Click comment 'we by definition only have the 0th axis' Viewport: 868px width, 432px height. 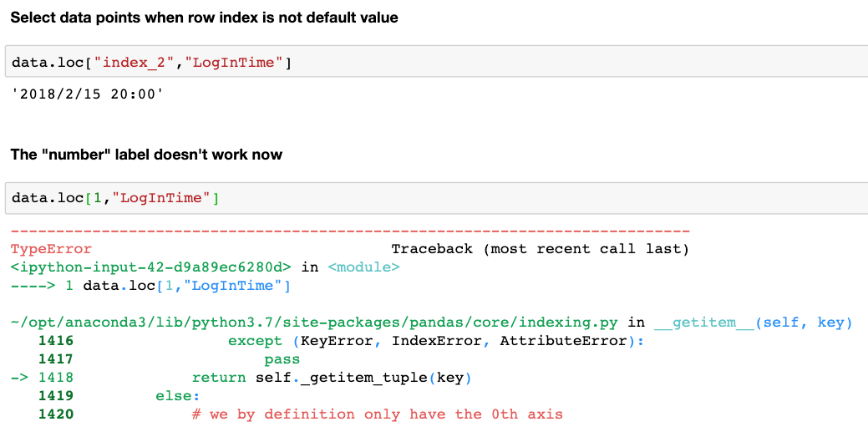[387, 414]
